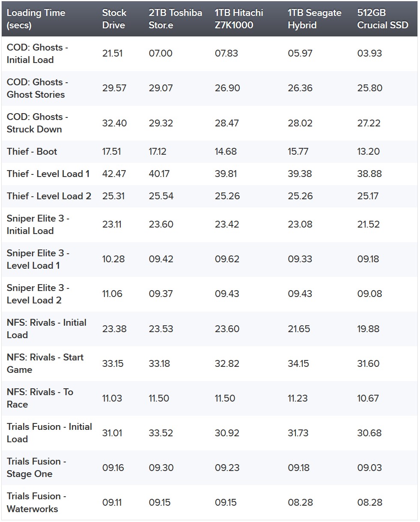Click the "2TB Toshiba Stor.e" header
This screenshot has width=420, height=522.
click(x=176, y=19)
